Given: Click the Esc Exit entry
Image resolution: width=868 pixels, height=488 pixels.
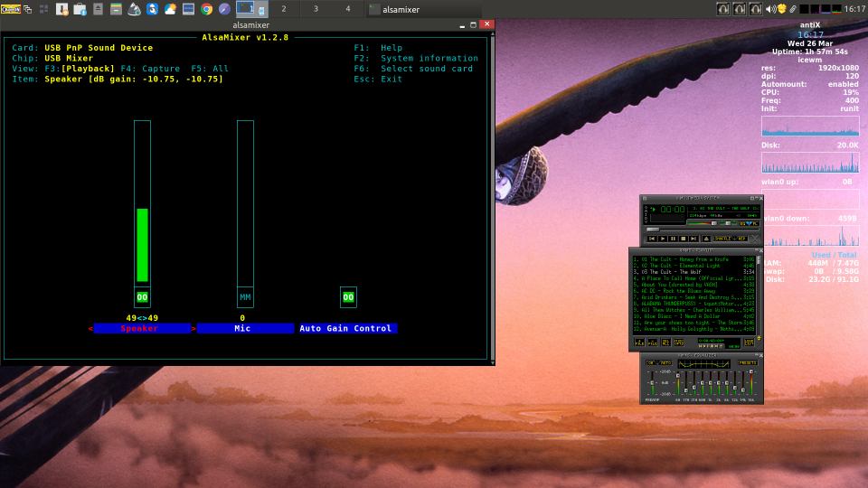Looking at the screenshot, I should point(378,80).
